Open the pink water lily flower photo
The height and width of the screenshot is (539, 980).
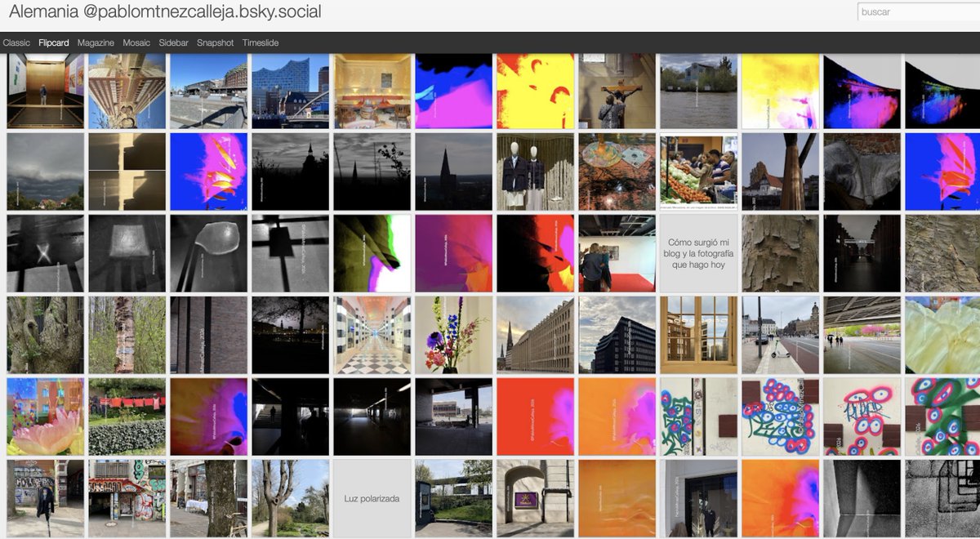[x=45, y=416]
